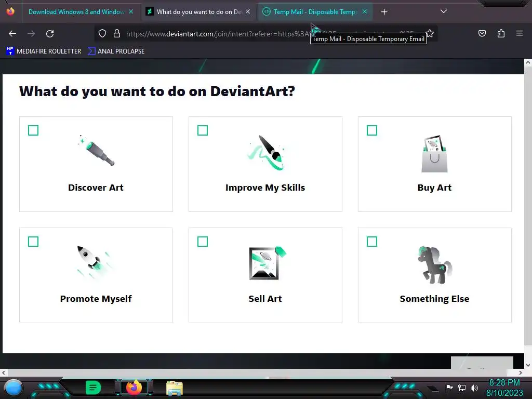
Task: Go back with the browser back arrow
Action: coord(12,34)
